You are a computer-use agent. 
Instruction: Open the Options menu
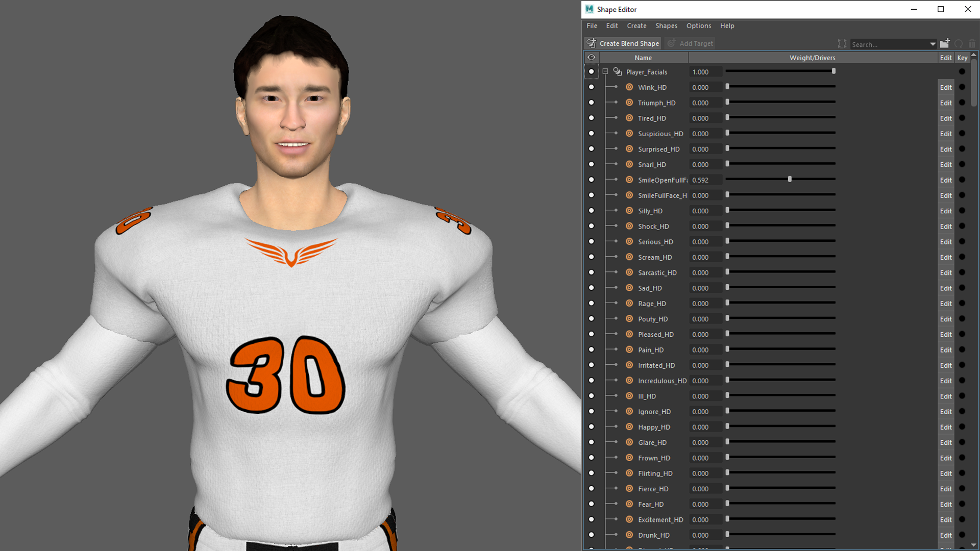(698, 26)
